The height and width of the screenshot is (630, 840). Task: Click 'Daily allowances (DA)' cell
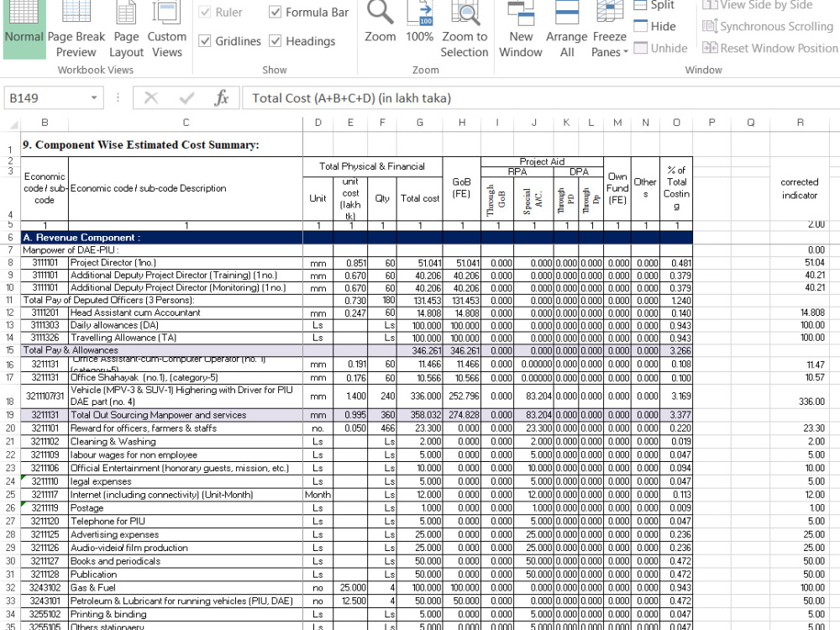tap(186, 325)
